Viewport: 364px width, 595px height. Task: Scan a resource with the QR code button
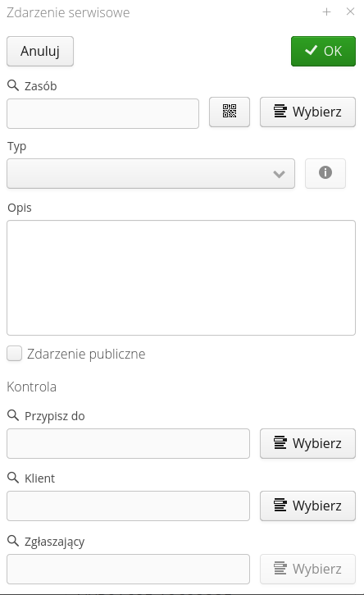(230, 112)
